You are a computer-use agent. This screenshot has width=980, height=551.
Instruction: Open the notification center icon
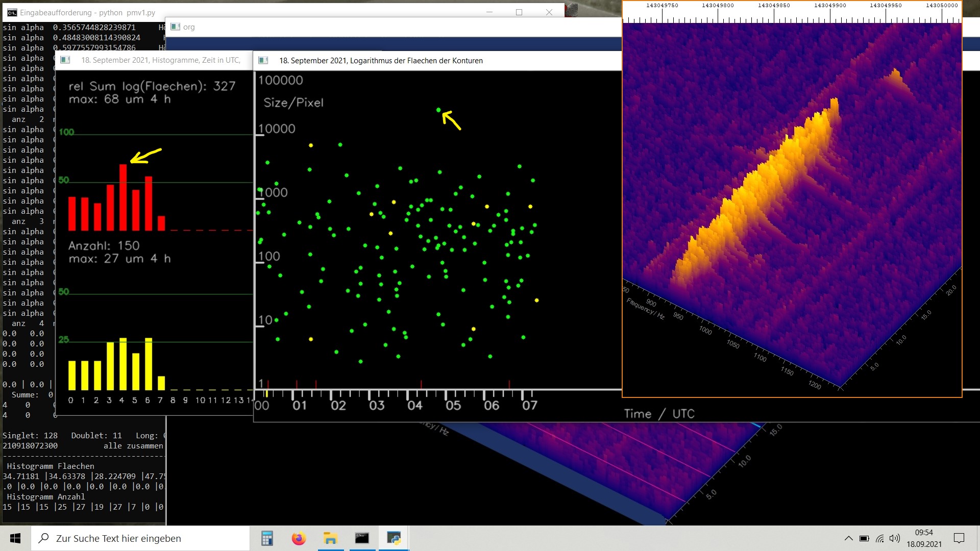pos(959,538)
